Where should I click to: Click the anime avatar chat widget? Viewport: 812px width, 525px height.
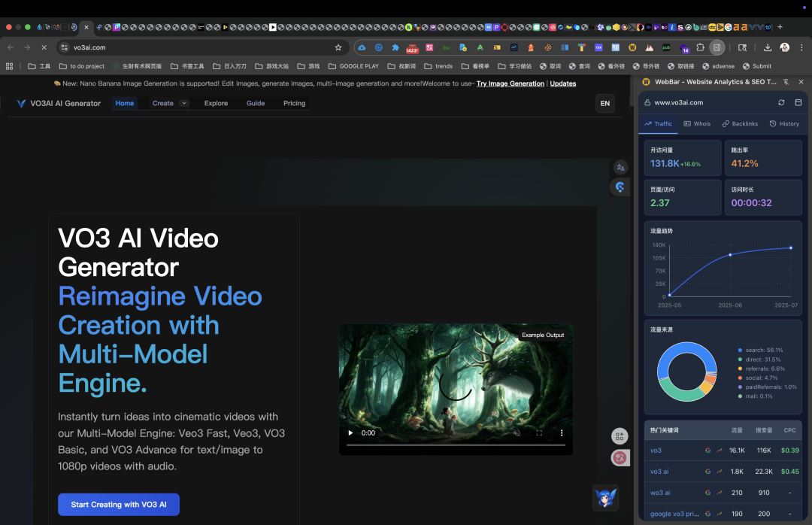605,497
